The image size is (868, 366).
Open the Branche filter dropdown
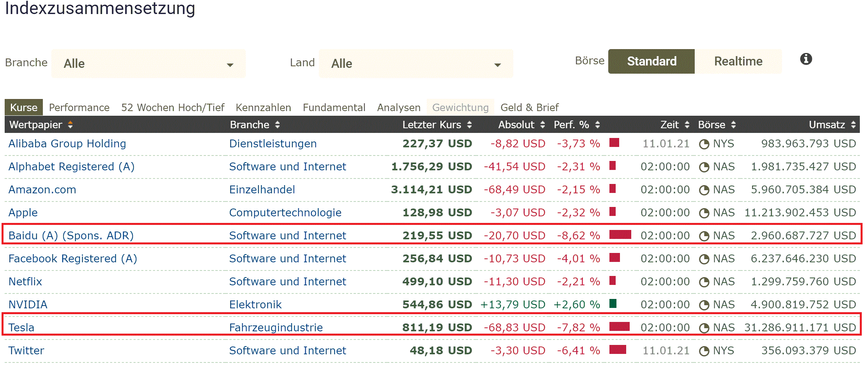[x=148, y=64]
